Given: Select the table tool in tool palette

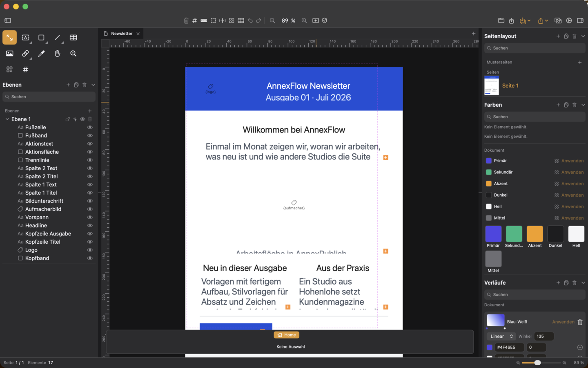Looking at the screenshot, I should pos(73,38).
